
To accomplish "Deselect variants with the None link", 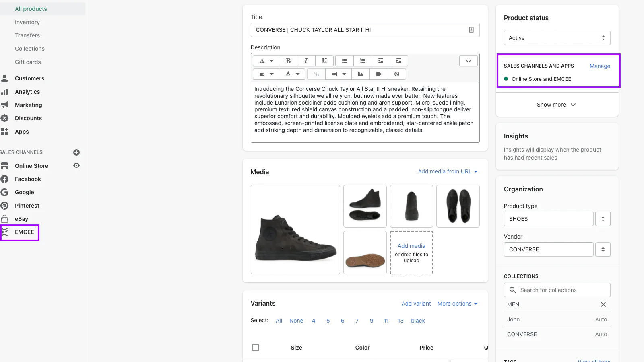I will (296, 321).
